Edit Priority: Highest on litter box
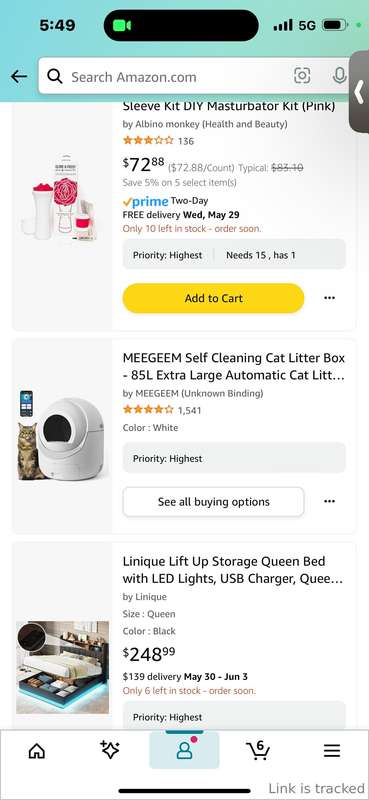 (x=234, y=458)
